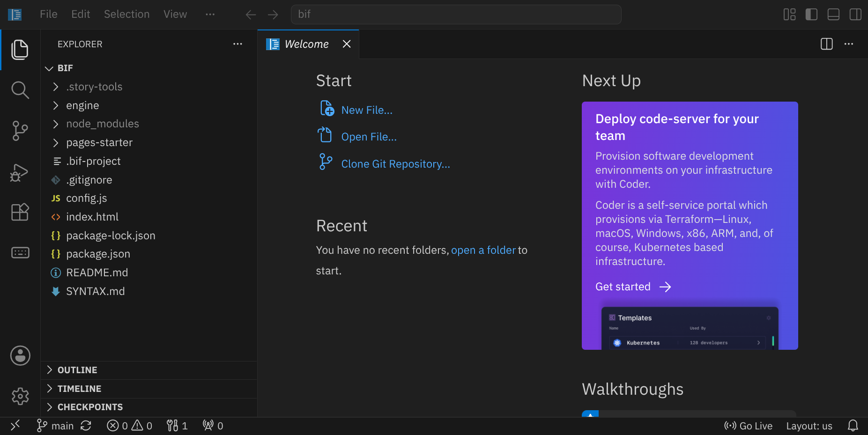Viewport: 868px width, 435px height.
Task: Open the Manage gear icon
Action: [20, 396]
